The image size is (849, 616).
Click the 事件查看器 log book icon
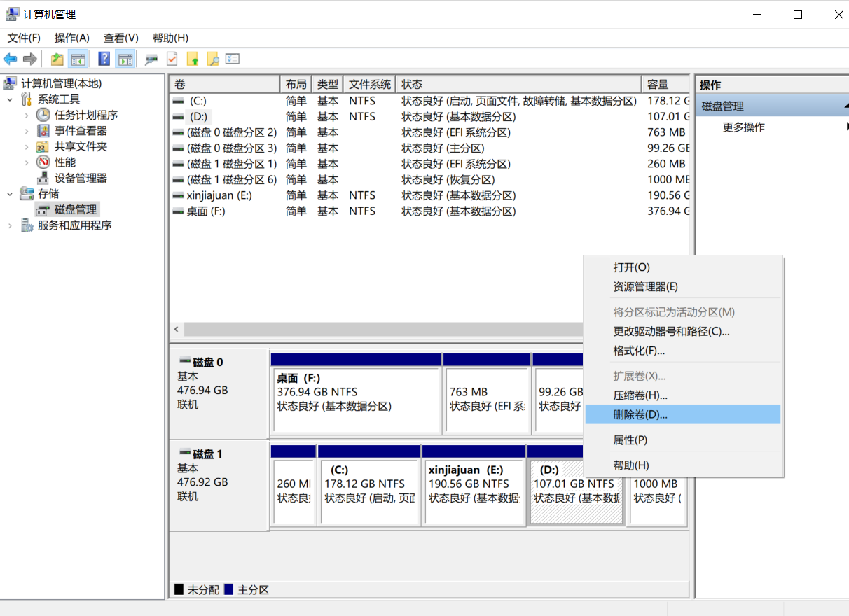click(x=43, y=131)
